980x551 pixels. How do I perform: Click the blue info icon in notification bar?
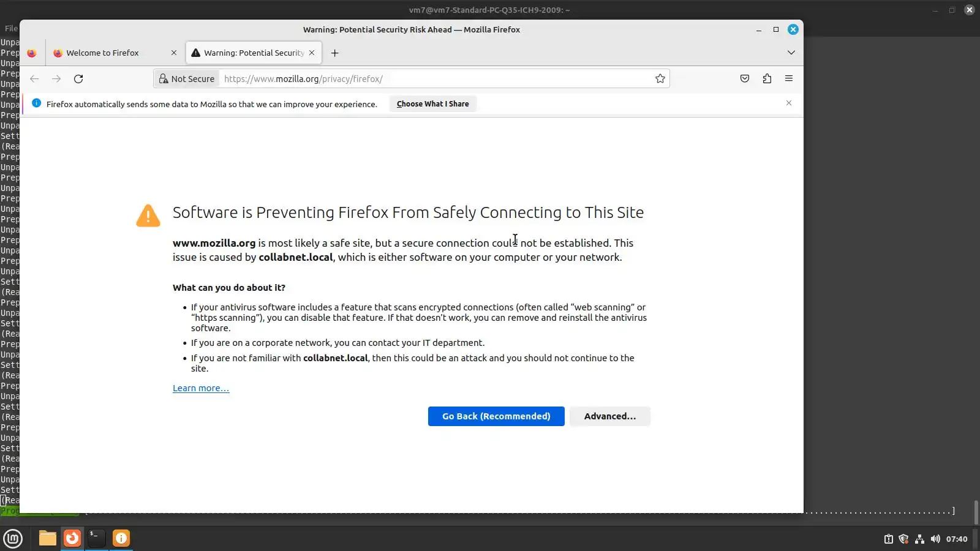click(x=36, y=103)
